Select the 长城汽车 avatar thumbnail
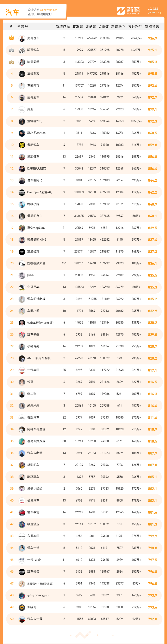167x644 pixels. point(22,501)
